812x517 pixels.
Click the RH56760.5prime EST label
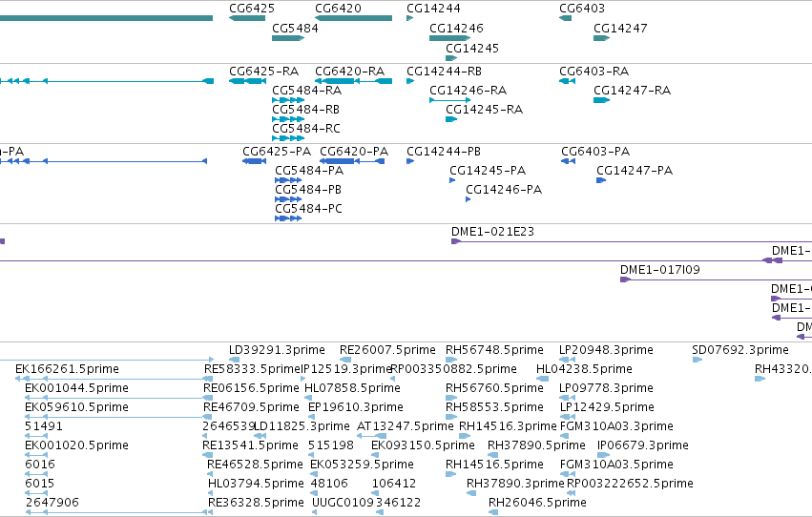click(x=494, y=388)
